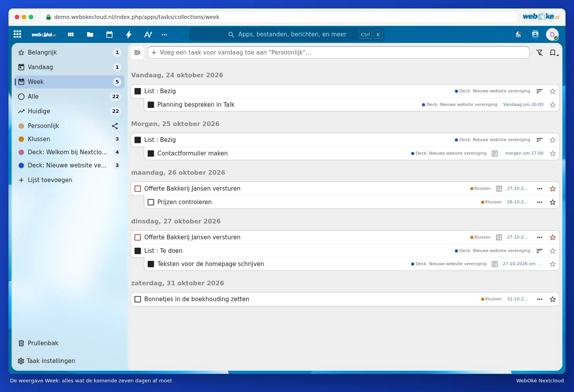
Task: Check Bonnetjes in de boekhouding zetten checkbox
Action: point(138,299)
